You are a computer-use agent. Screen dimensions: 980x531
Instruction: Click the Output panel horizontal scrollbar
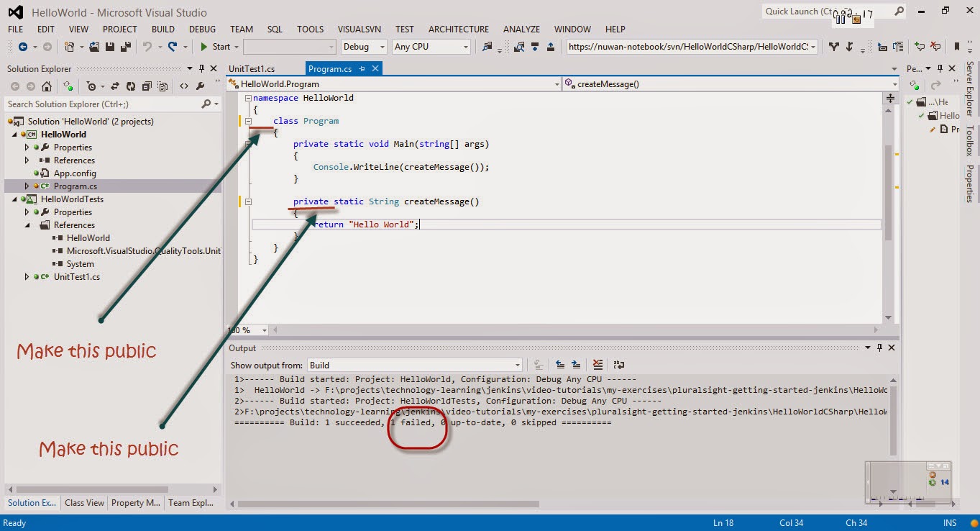click(x=388, y=504)
